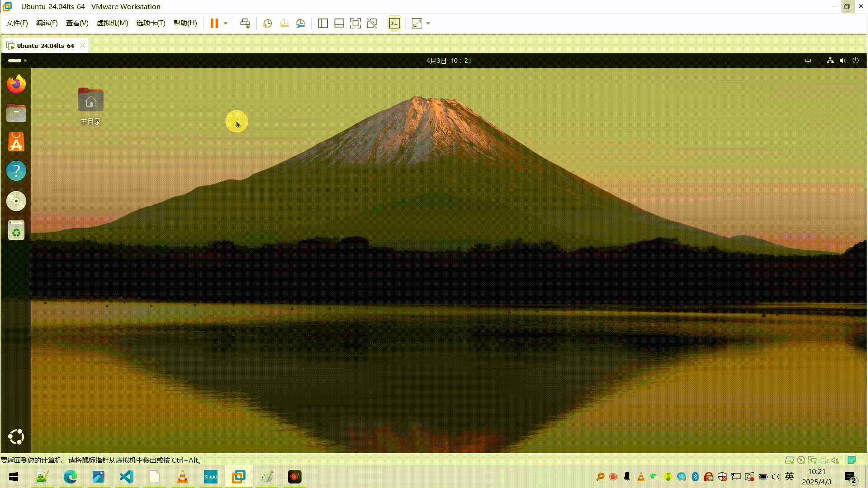Open the snapshot manager wrench icon

pyautogui.click(x=301, y=23)
